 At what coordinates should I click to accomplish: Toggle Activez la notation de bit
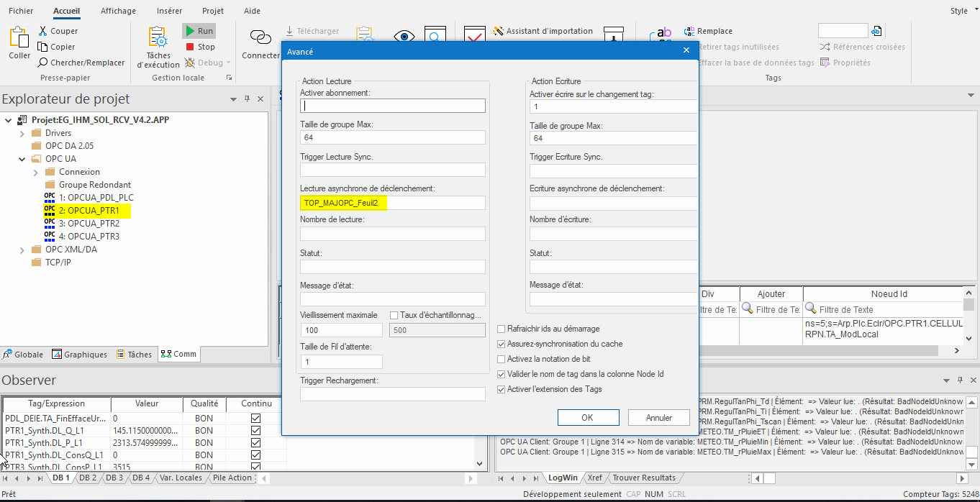(x=502, y=359)
